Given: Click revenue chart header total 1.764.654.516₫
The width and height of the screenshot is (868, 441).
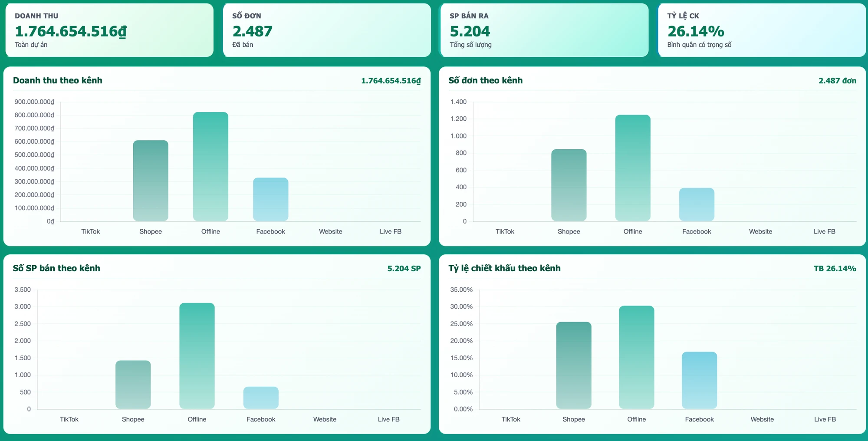Looking at the screenshot, I should click(x=391, y=81).
